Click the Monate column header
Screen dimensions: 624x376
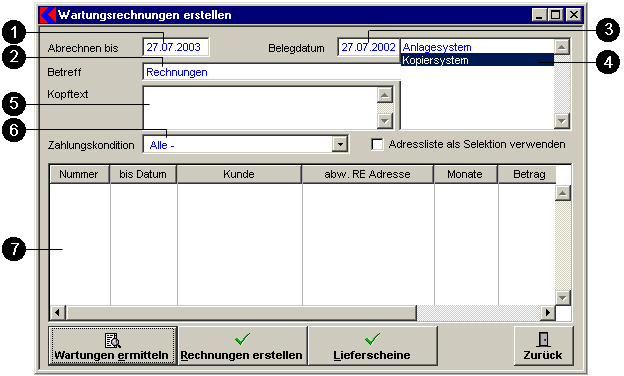click(466, 174)
